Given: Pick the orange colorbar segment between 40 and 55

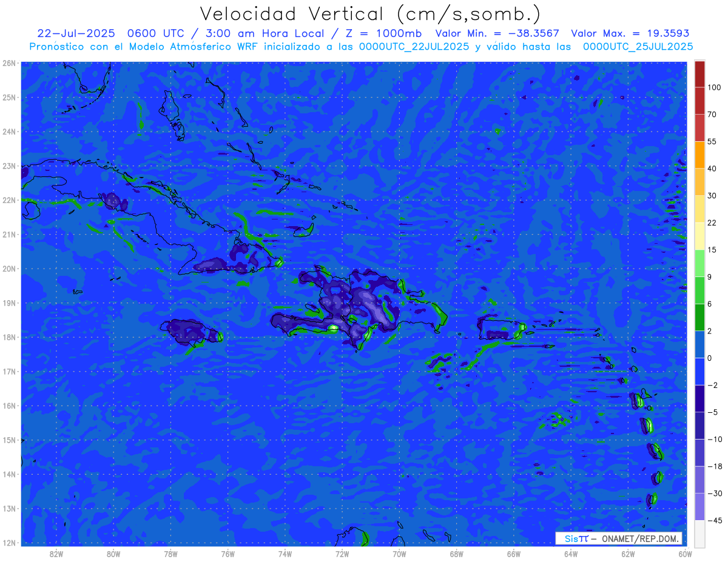Looking at the screenshot, I should tap(699, 155).
